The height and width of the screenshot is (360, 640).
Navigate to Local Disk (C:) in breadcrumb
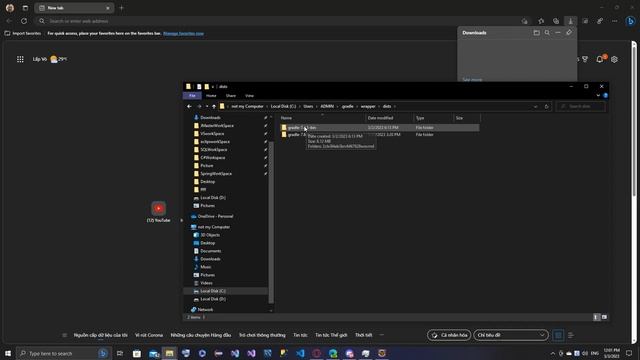[283, 107]
